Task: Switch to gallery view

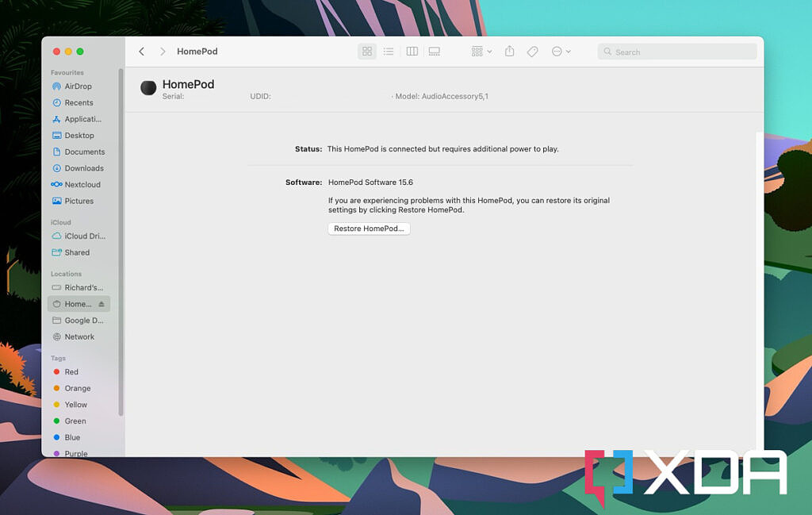Action: 435,52
